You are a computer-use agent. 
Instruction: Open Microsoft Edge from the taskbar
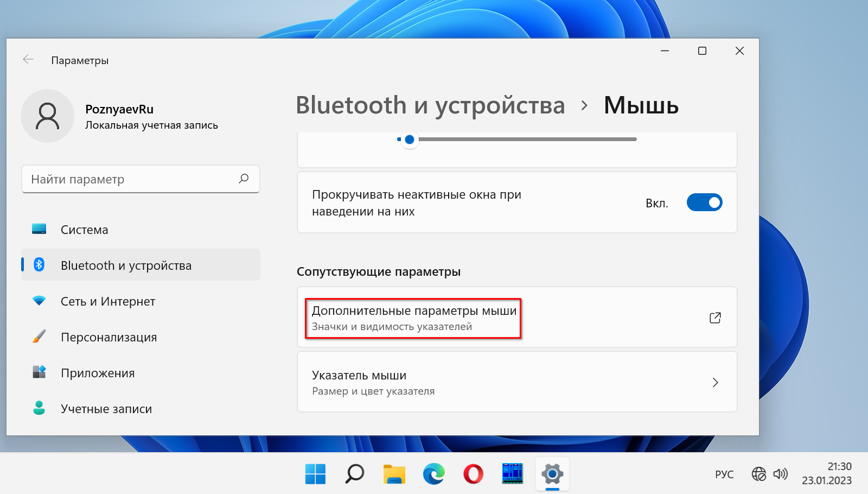pos(433,474)
